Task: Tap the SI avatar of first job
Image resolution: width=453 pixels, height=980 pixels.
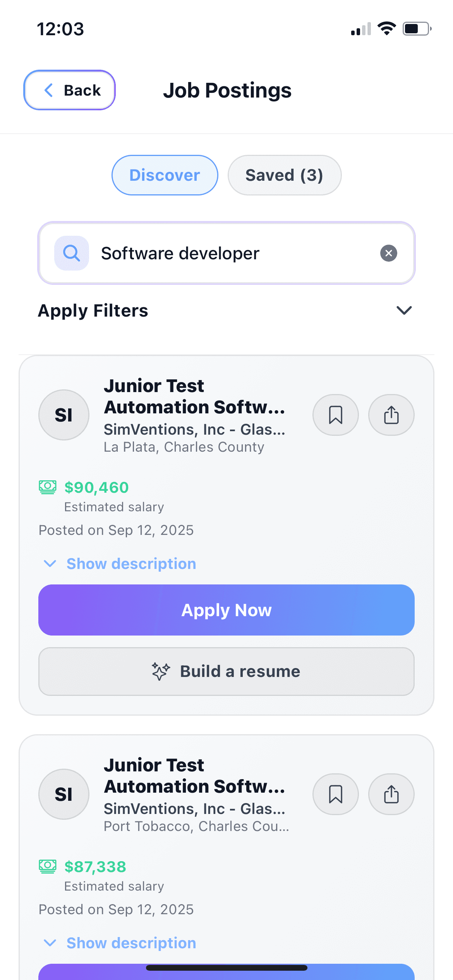Action: pyautogui.click(x=64, y=415)
